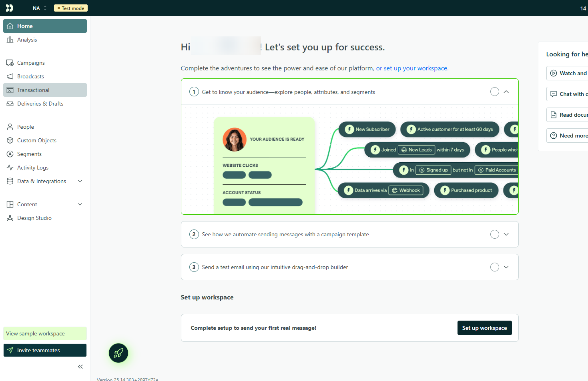
Task: Click the Broadcasts megaphone icon
Action: (10, 76)
